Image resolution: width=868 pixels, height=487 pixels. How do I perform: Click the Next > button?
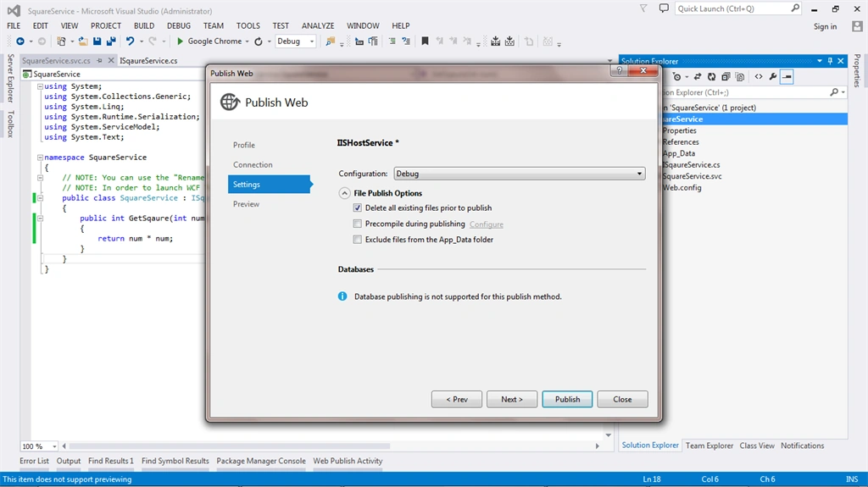(512, 400)
